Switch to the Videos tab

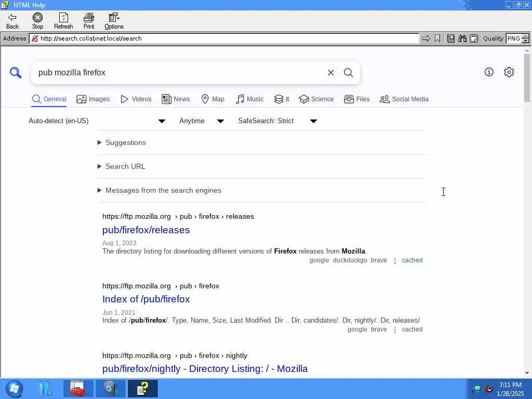(136, 99)
